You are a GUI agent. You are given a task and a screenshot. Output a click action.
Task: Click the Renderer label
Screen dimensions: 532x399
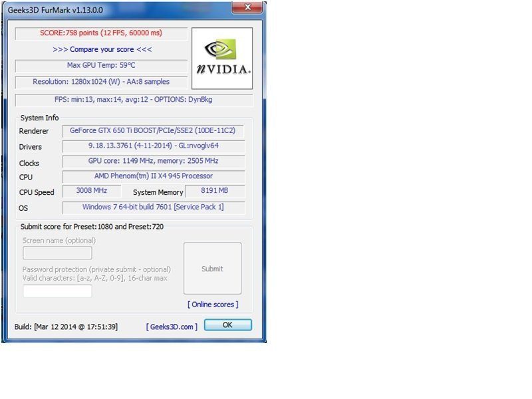[x=34, y=131]
